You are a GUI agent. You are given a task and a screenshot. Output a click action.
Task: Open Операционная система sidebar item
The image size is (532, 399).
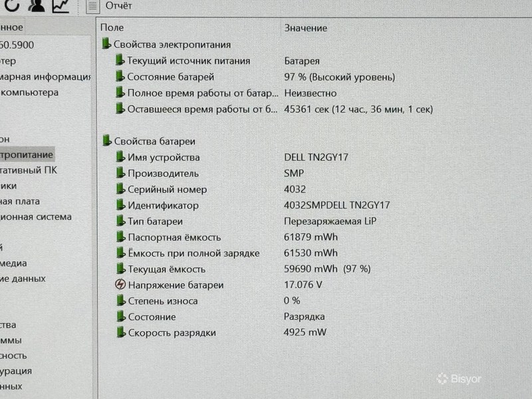coord(36,217)
